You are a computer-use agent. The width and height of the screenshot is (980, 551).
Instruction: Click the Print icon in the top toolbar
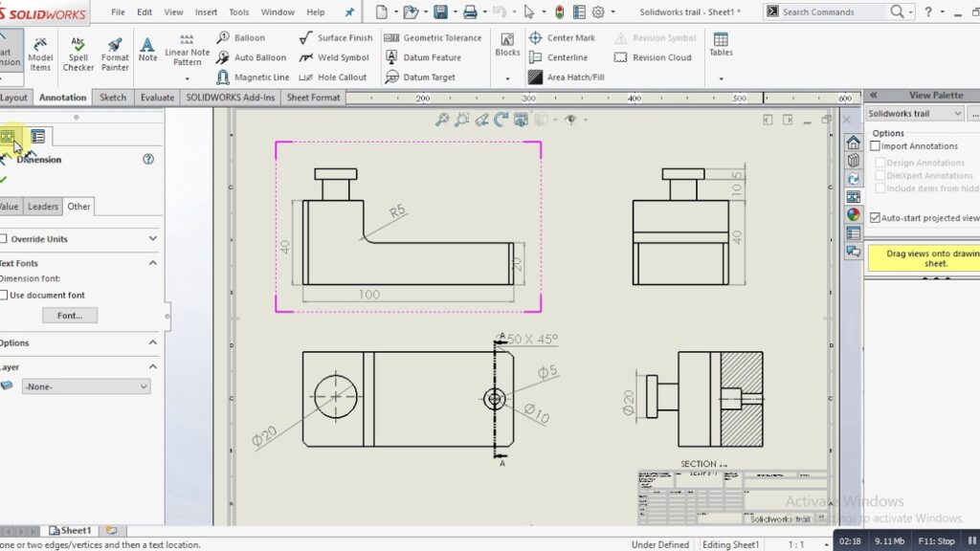470,11
